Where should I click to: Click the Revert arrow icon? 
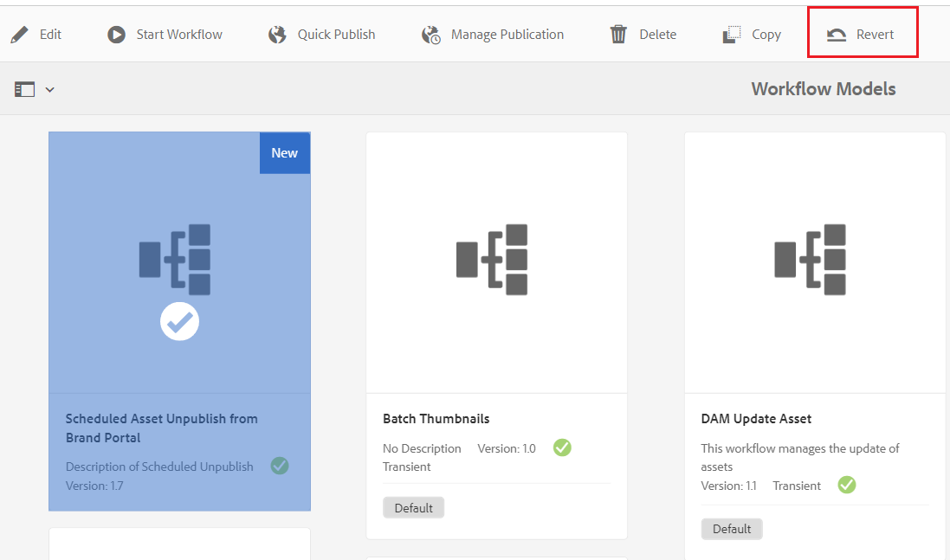click(836, 34)
